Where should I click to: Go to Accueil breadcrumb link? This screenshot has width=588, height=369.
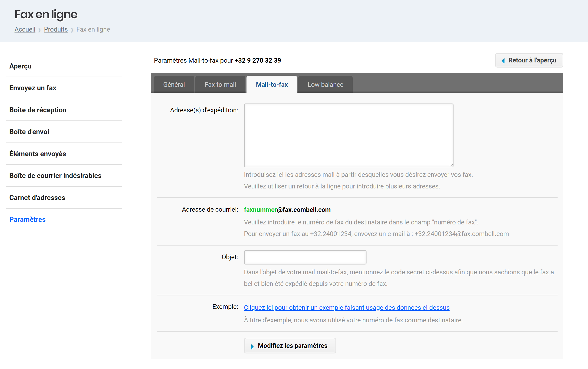point(25,29)
